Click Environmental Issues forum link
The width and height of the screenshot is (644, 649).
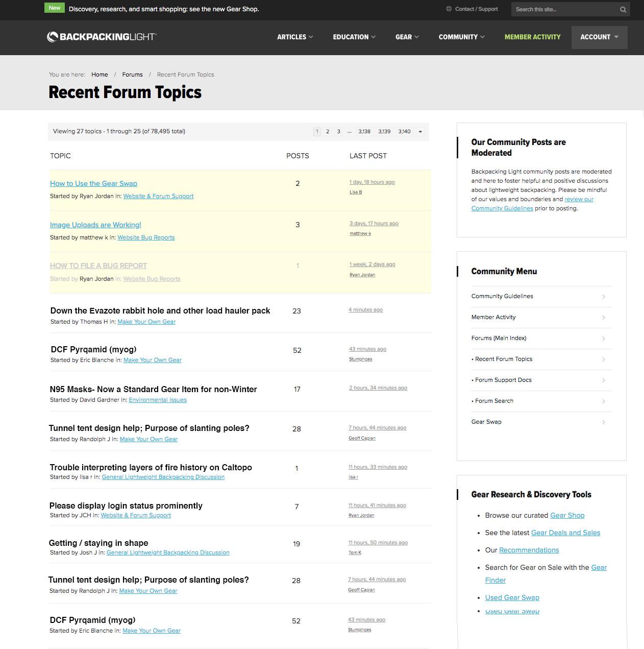[x=158, y=400]
